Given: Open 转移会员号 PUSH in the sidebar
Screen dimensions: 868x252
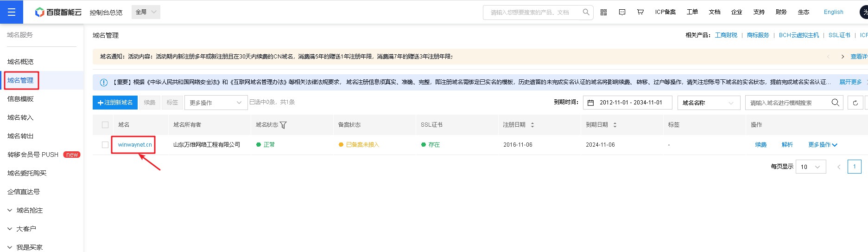Looking at the screenshot, I should tap(33, 155).
